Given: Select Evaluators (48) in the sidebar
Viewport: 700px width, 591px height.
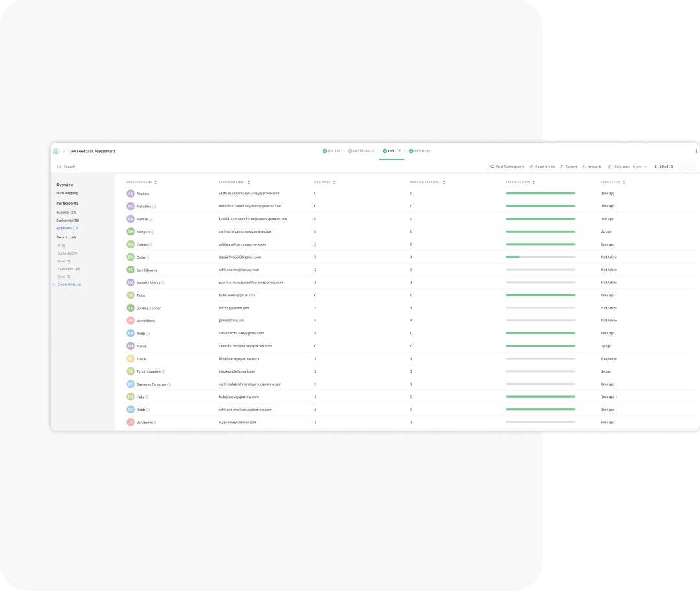Looking at the screenshot, I should [x=69, y=220].
